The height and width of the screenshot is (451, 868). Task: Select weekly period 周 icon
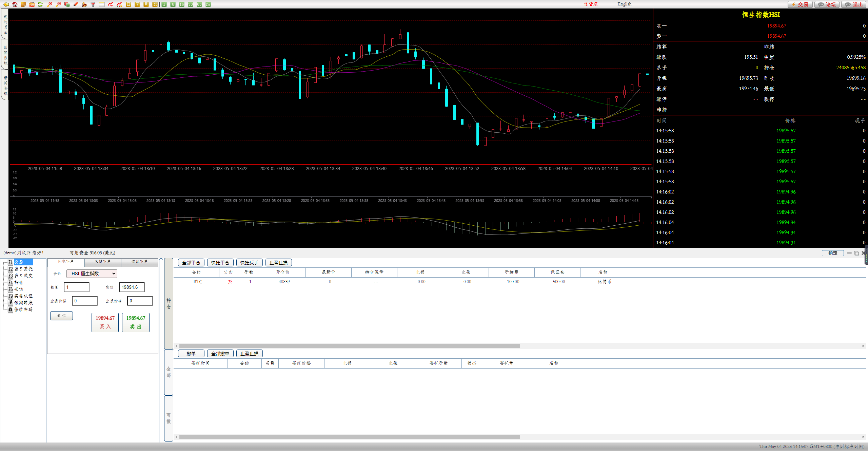[x=137, y=4]
